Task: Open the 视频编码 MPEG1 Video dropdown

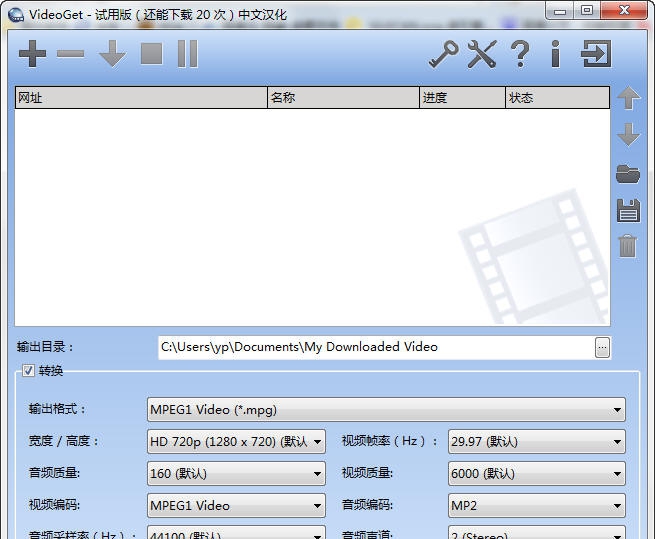Action: coord(236,505)
